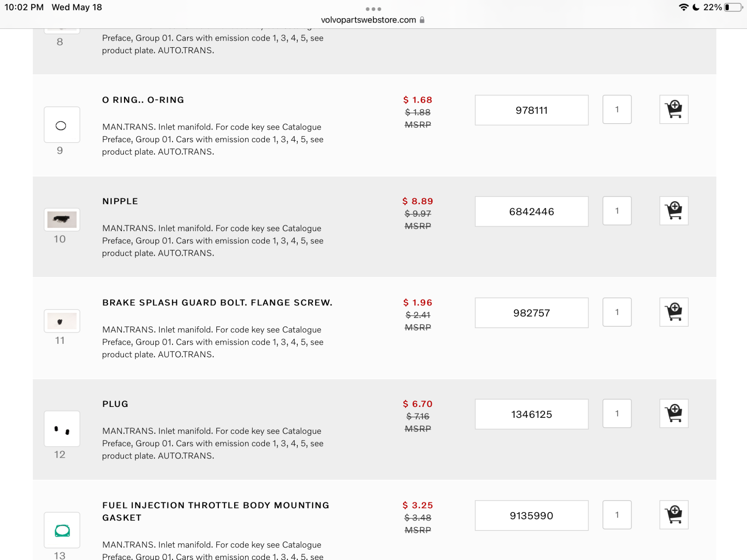Tap the three-dot multitasking icon
Image resolution: width=747 pixels, height=560 pixels.
[373, 9]
